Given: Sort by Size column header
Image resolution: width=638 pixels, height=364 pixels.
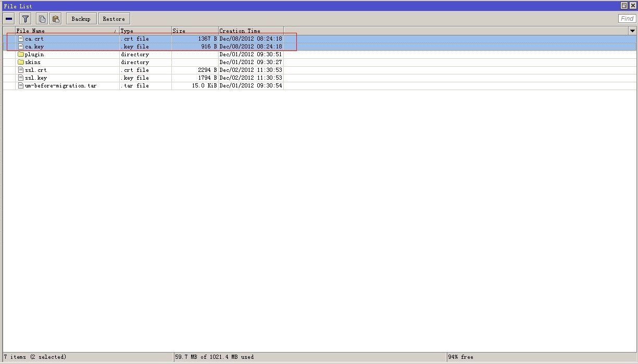Looking at the screenshot, I should 195,31.
